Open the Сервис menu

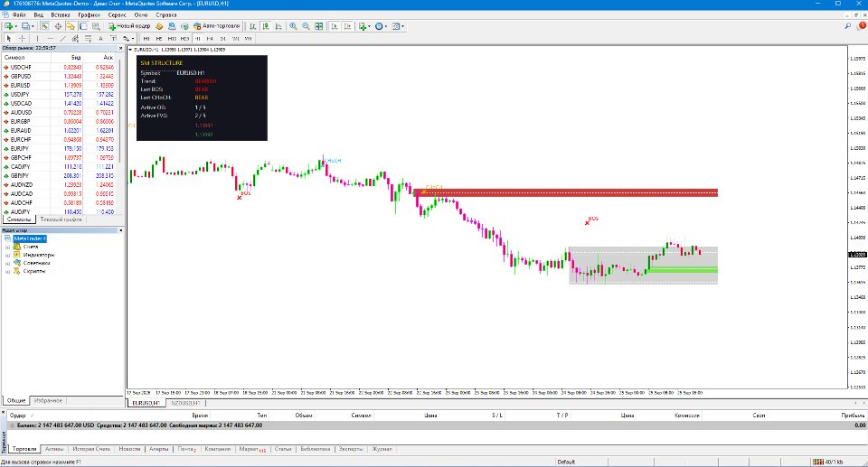(x=117, y=15)
